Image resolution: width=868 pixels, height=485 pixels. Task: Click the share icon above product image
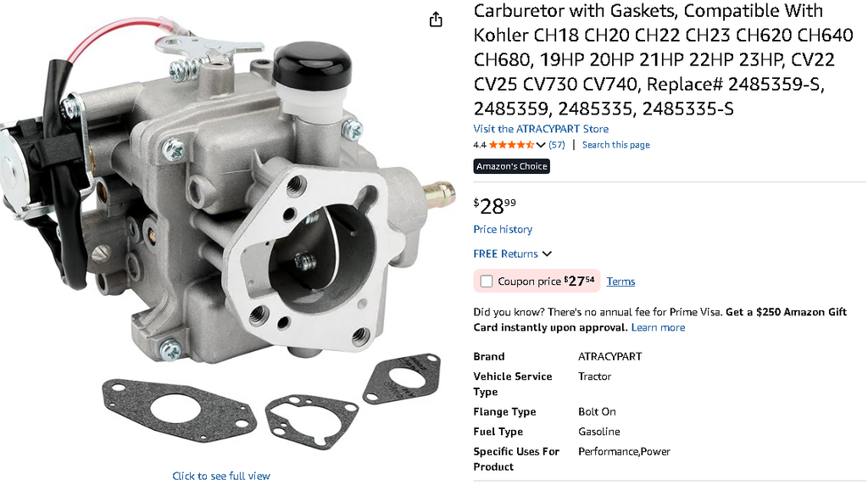click(436, 20)
